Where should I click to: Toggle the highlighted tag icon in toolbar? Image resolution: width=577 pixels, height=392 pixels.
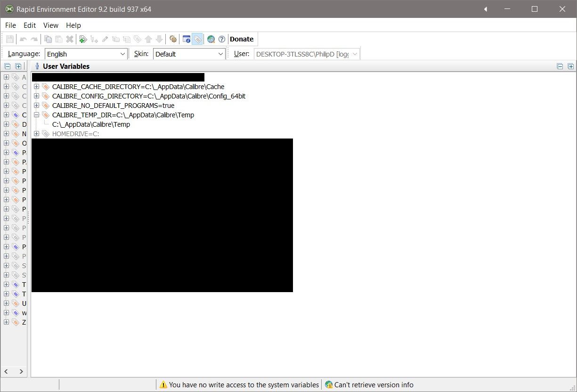click(x=197, y=39)
